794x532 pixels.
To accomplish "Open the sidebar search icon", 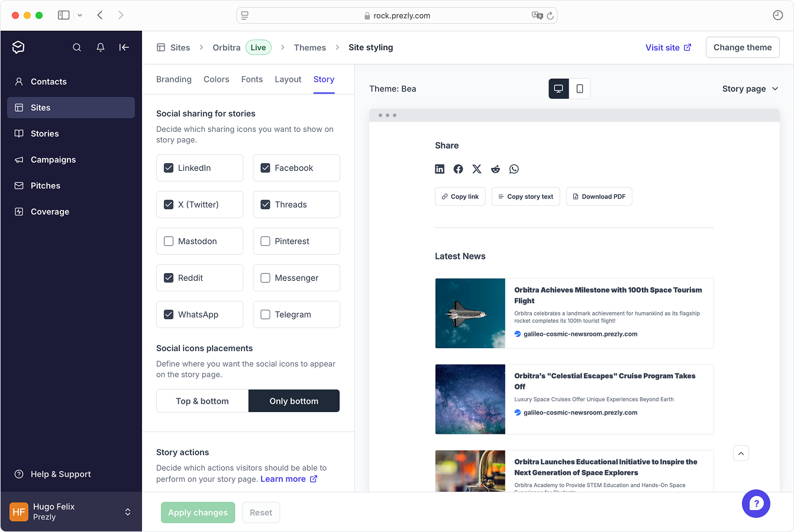I will pos(77,47).
